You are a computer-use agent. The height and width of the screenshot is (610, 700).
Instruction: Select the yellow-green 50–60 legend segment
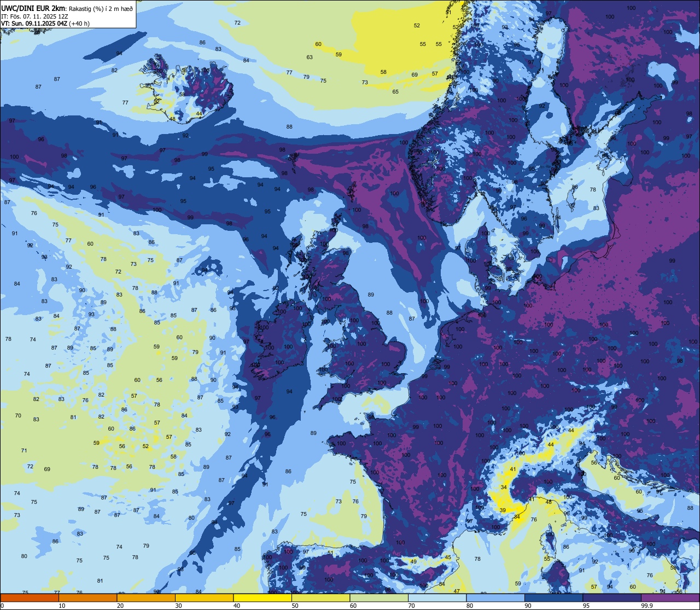320,597
